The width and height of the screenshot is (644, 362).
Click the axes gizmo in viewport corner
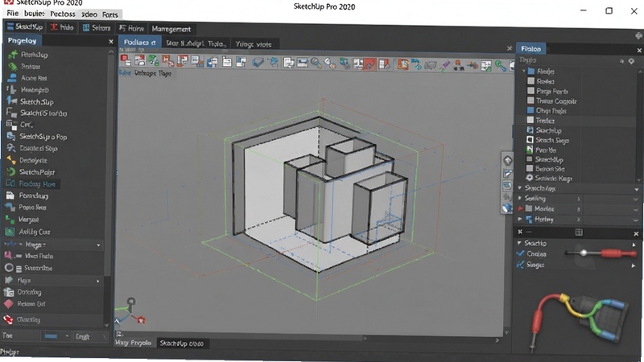[130, 311]
